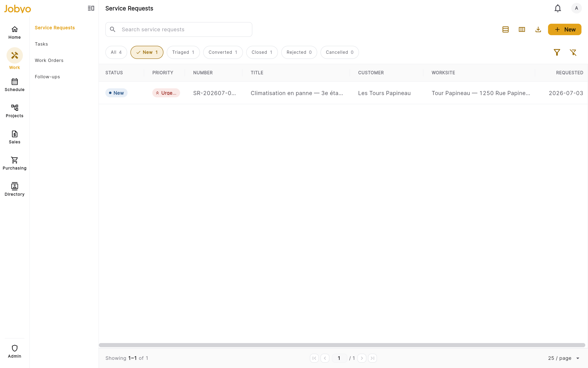Click the search magnifier icon
The image size is (588, 368).
pos(112,29)
